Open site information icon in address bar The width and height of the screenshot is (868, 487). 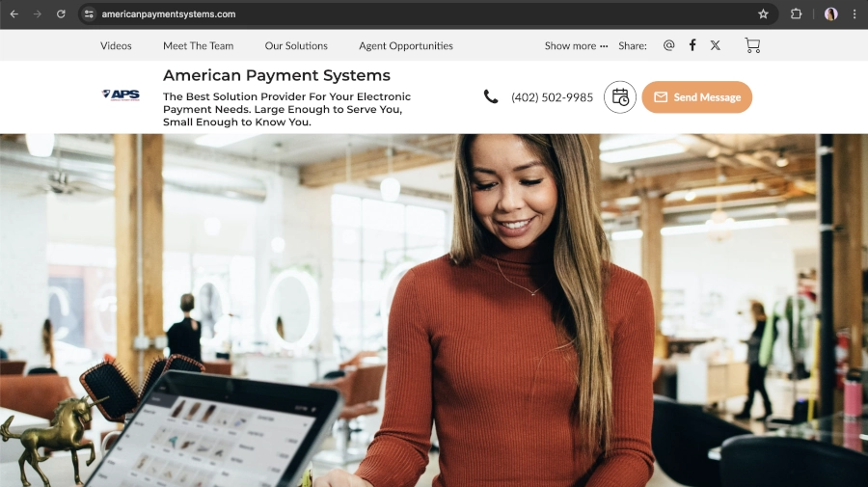tap(89, 14)
